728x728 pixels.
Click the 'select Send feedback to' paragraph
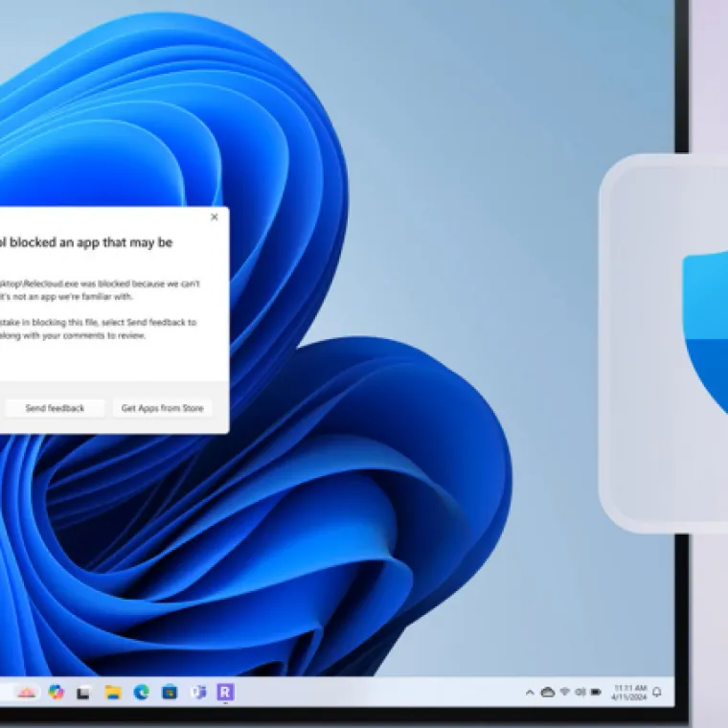tap(98, 329)
